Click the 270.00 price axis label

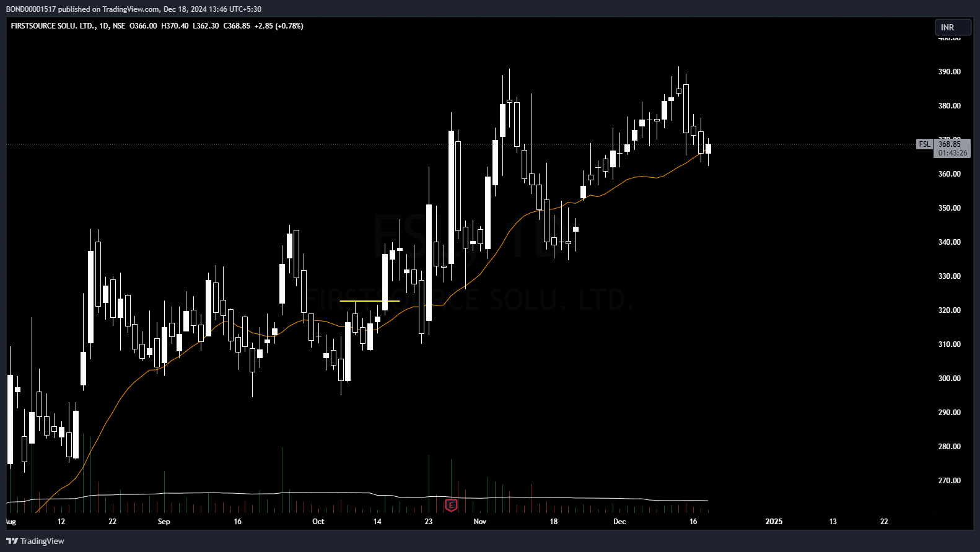pyautogui.click(x=949, y=481)
